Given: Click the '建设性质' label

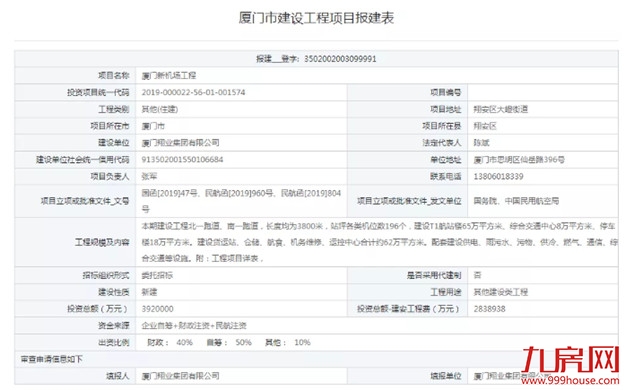Looking at the screenshot, I should click(114, 292).
